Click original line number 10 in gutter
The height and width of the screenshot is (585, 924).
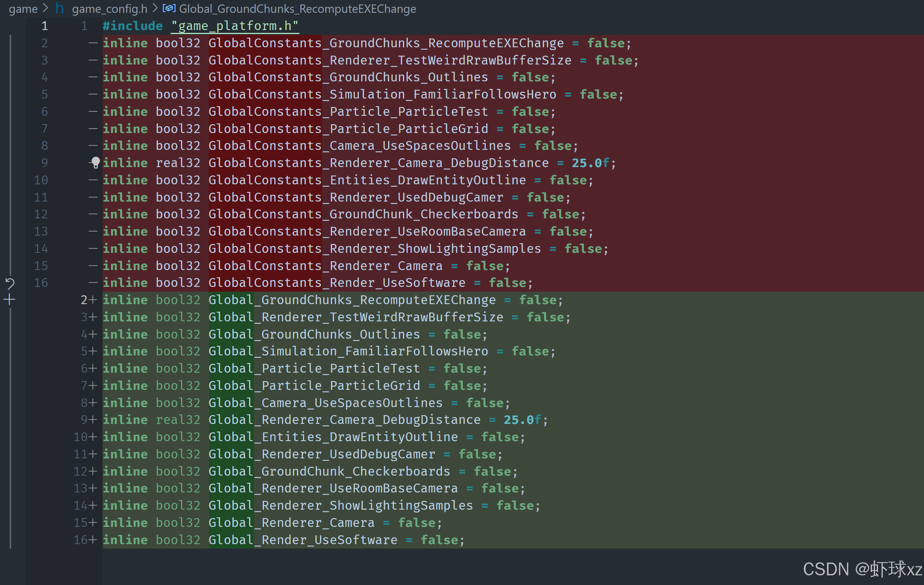coord(41,180)
